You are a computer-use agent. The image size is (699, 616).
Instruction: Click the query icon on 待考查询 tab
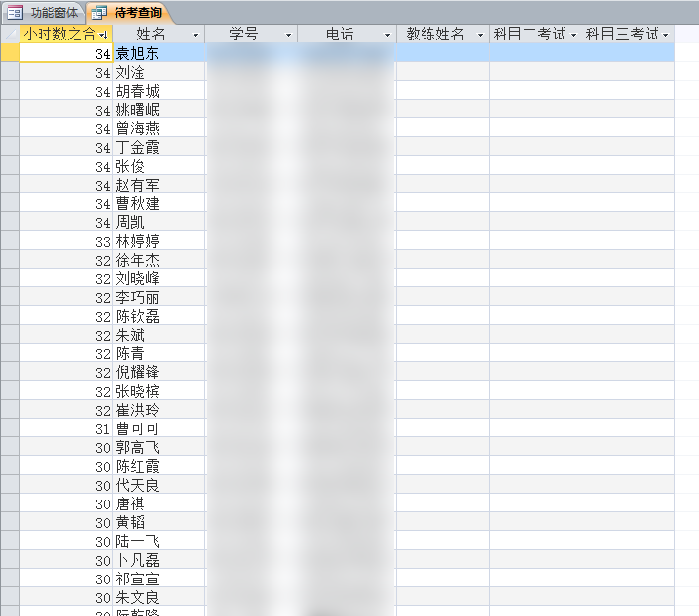pyautogui.click(x=99, y=13)
